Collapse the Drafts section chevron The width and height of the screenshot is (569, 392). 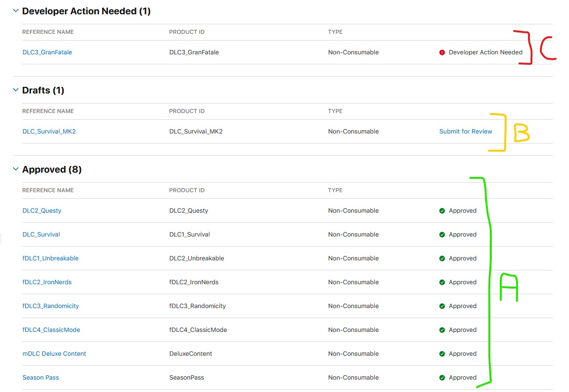pyautogui.click(x=16, y=90)
